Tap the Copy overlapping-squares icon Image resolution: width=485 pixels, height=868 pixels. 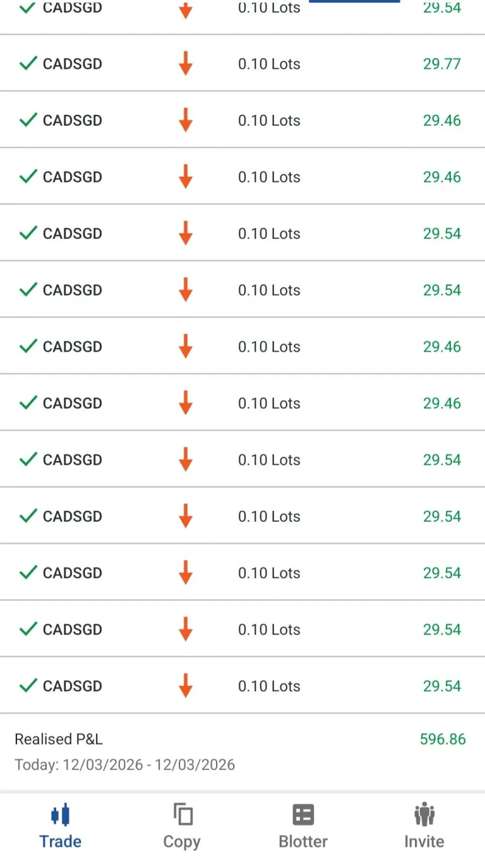[x=182, y=815]
